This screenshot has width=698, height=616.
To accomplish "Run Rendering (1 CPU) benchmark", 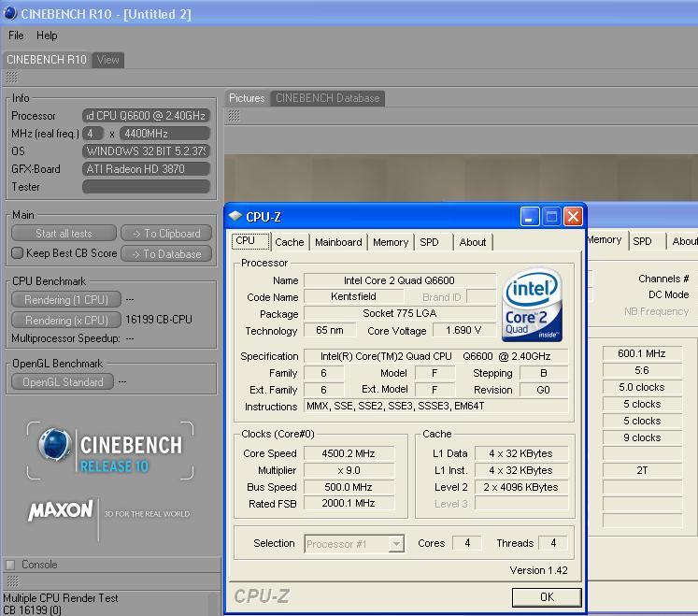I will coord(66,300).
